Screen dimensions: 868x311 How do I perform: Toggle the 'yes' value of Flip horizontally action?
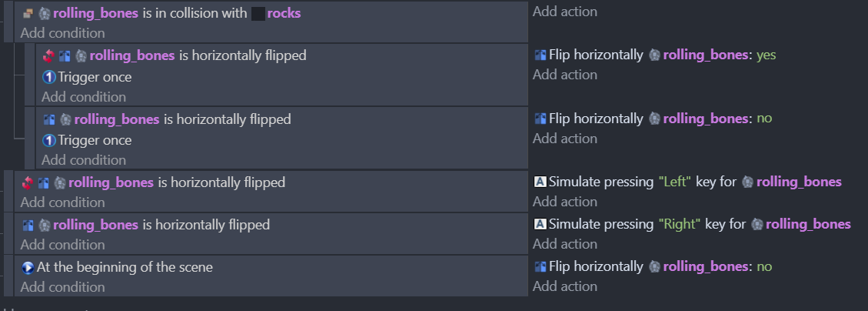coord(767,55)
